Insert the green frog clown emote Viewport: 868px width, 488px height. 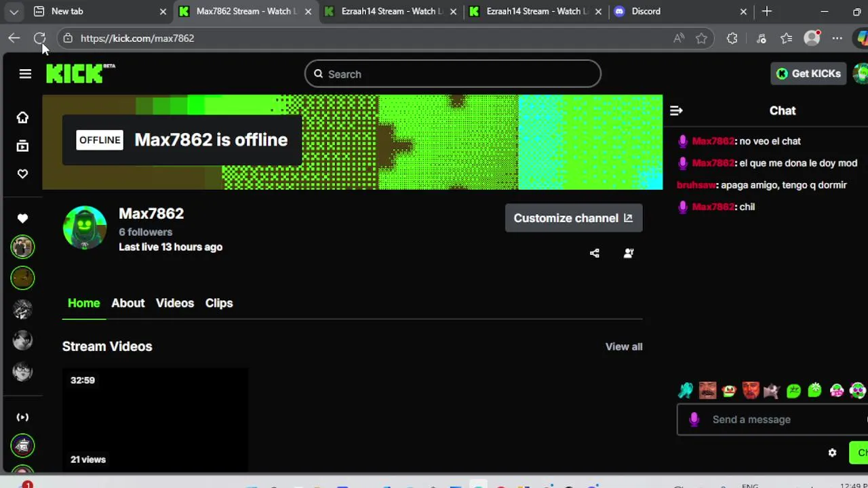click(x=729, y=390)
